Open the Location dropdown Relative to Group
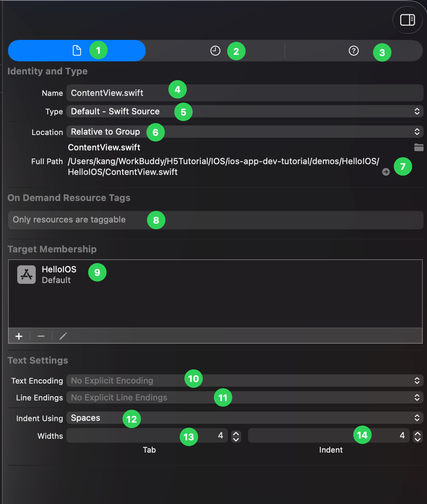The width and height of the screenshot is (427, 504). [x=245, y=132]
